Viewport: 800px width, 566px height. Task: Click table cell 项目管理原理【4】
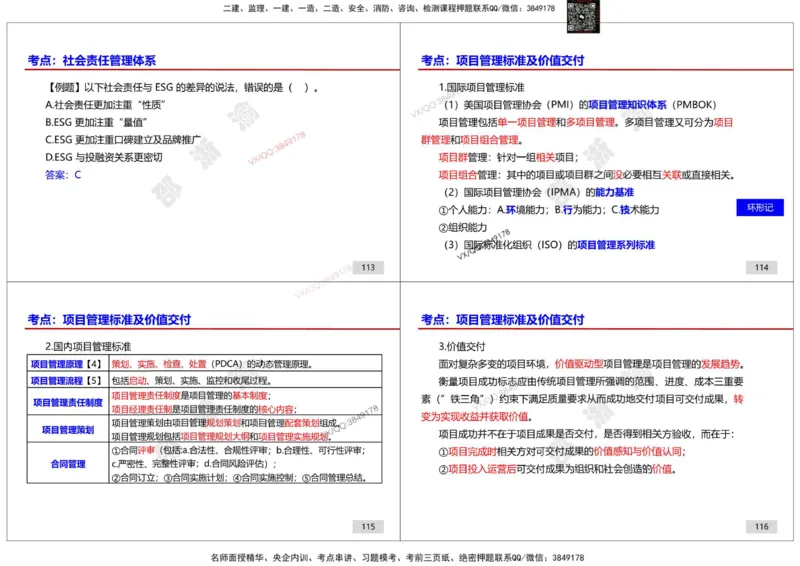68,364
